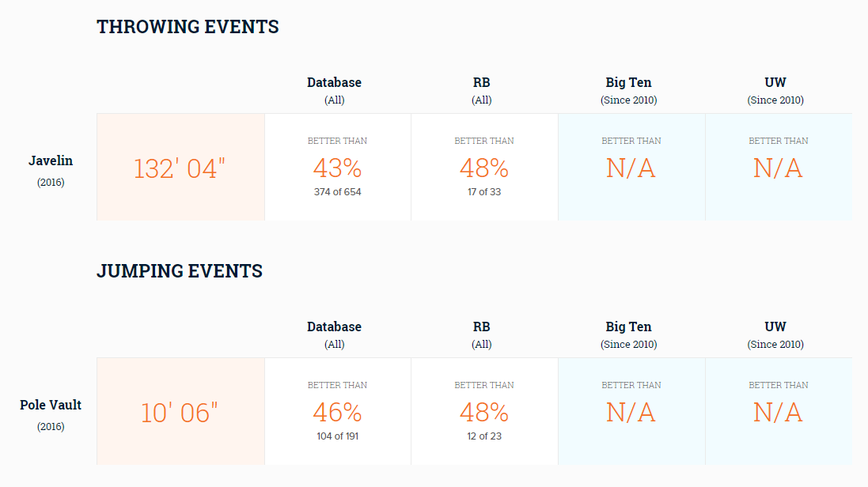Viewport: 868px width, 487px height.
Task: Click the Javelin Big Ten N/A cell
Action: (631, 167)
